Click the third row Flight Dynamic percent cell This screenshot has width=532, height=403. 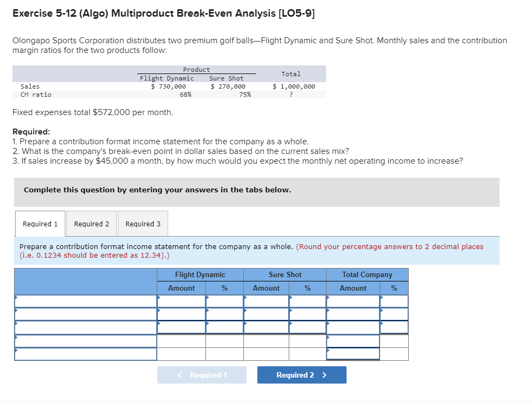[x=224, y=327]
